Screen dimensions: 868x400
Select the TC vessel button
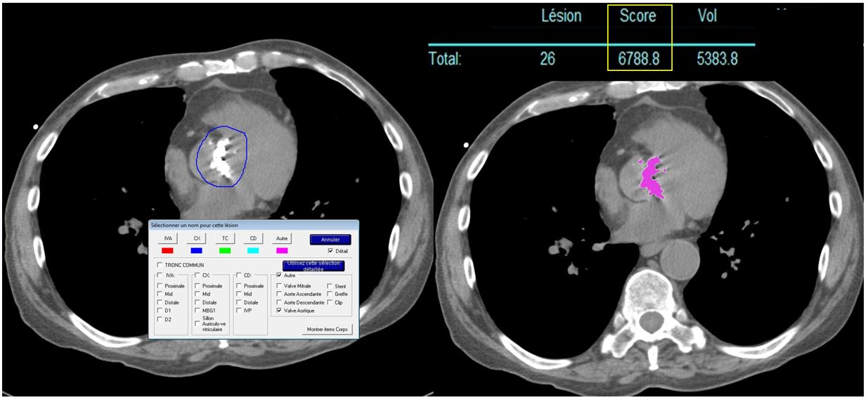[225, 239]
